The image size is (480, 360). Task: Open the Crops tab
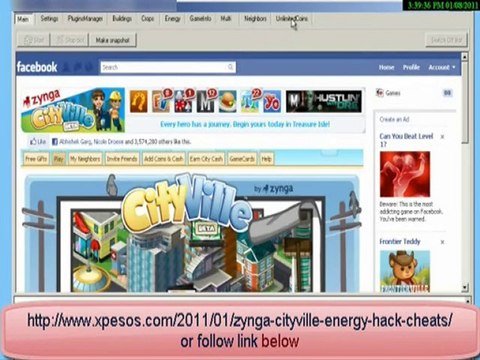(x=148, y=19)
